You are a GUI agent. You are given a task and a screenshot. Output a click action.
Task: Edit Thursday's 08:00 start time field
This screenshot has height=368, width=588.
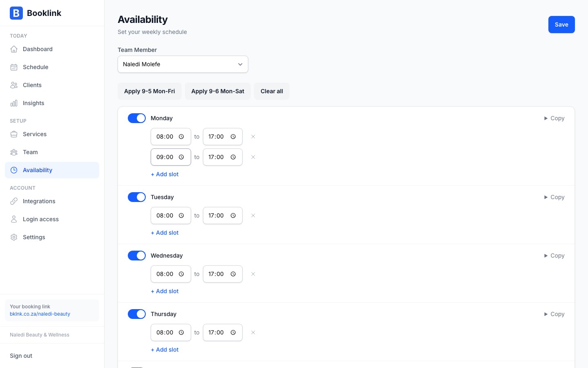pos(171,332)
